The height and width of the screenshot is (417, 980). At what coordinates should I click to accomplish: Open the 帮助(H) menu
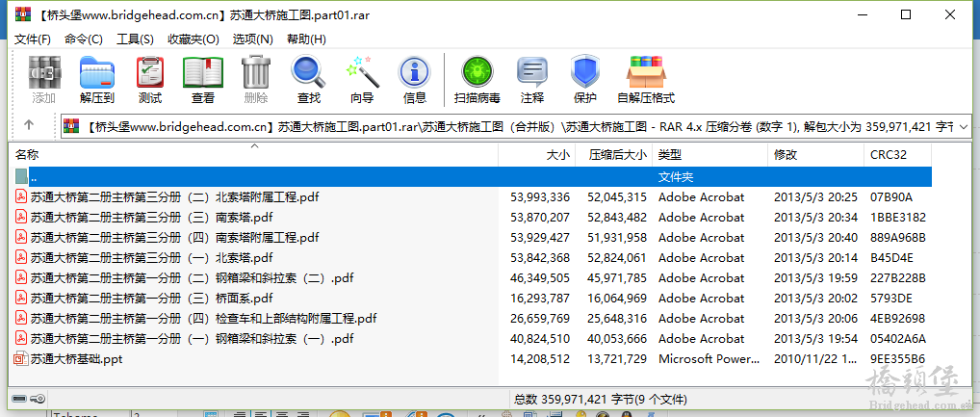tap(306, 39)
